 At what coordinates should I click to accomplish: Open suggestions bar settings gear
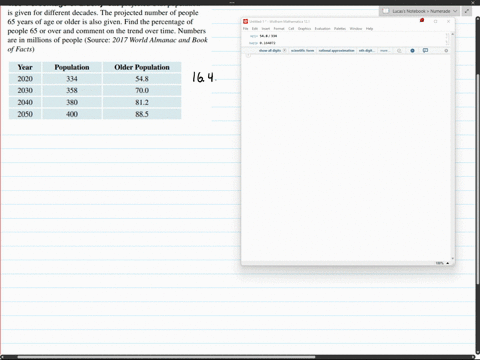(446, 51)
